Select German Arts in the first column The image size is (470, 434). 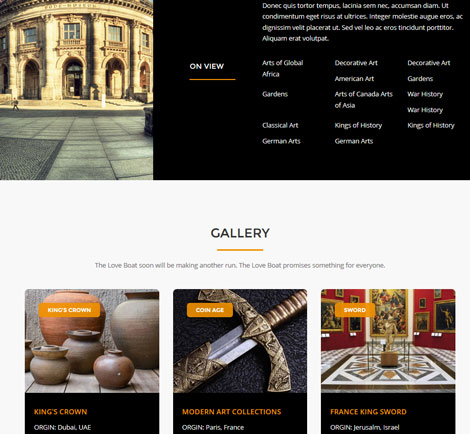[281, 141]
